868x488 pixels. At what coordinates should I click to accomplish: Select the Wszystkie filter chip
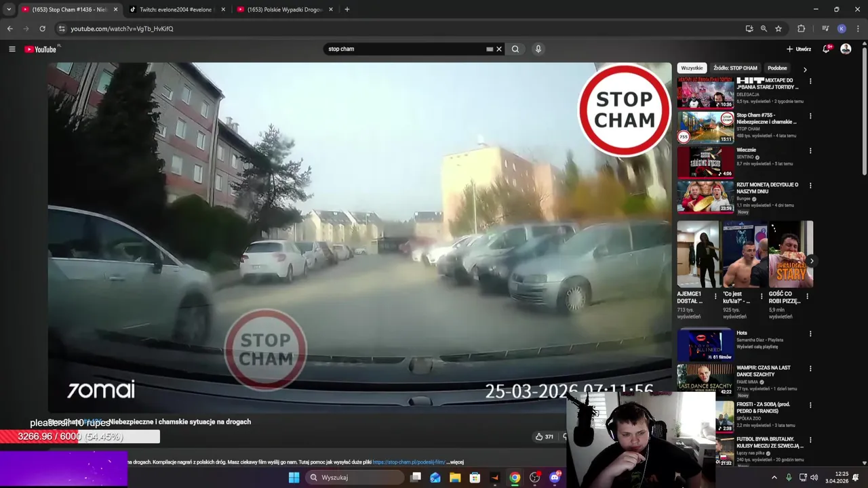[692, 68]
